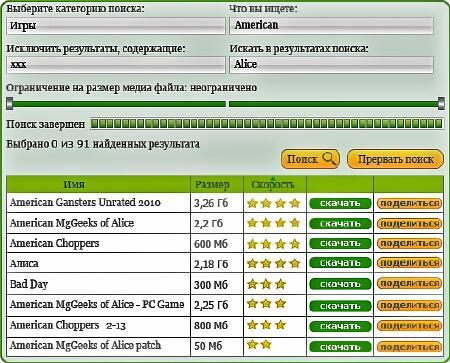Select American MgGeeks of Alice - PC Game name
The height and width of the screenshot is (363, 450).
point(97,304)
